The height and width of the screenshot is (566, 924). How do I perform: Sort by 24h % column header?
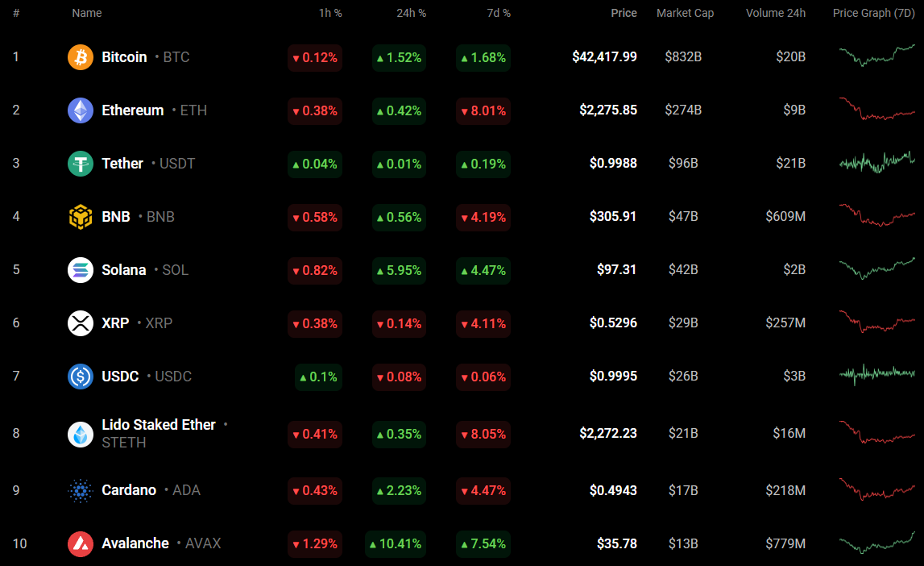pos(411,13)
